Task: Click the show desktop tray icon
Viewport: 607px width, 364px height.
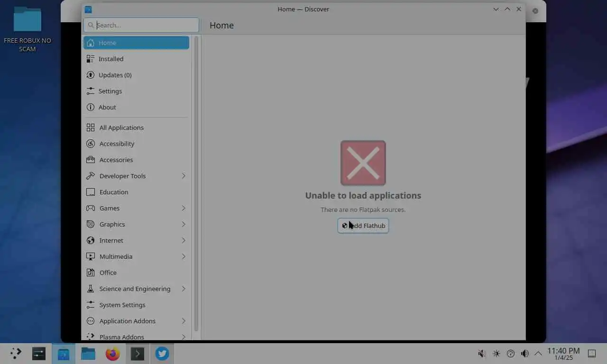Action: (x=592, y=354)
